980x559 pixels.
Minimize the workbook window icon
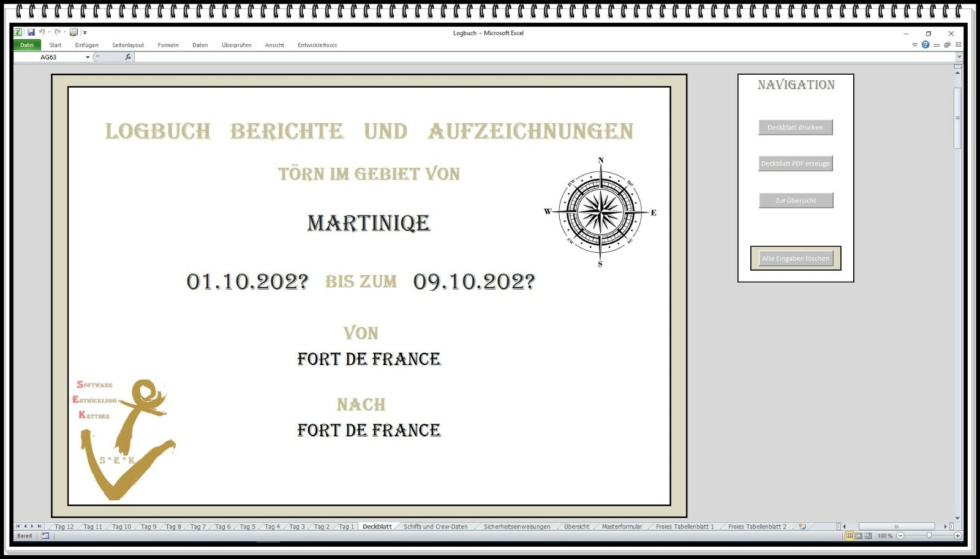(x=937, y=45)
